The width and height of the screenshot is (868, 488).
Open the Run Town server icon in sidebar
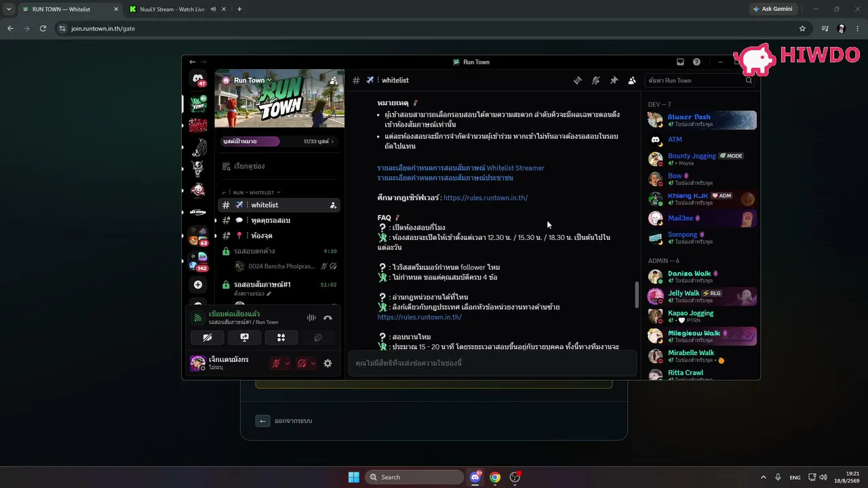[198, 103]
